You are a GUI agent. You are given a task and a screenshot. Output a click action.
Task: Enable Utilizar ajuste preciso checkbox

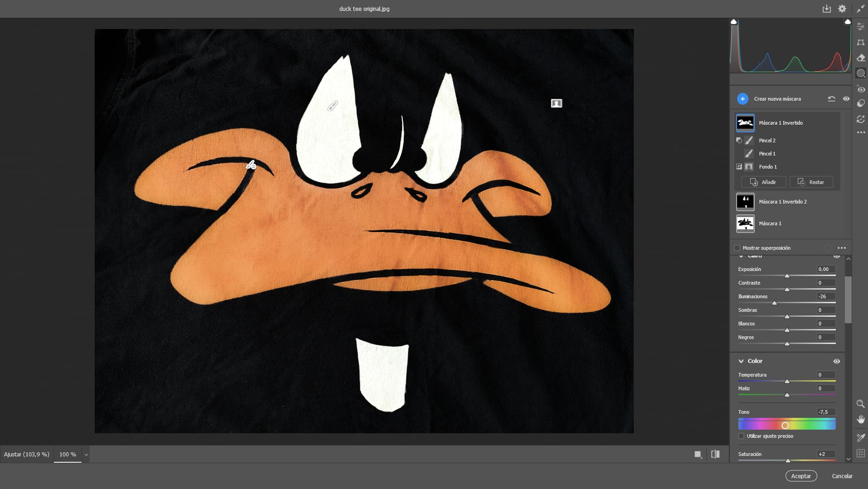741,436
